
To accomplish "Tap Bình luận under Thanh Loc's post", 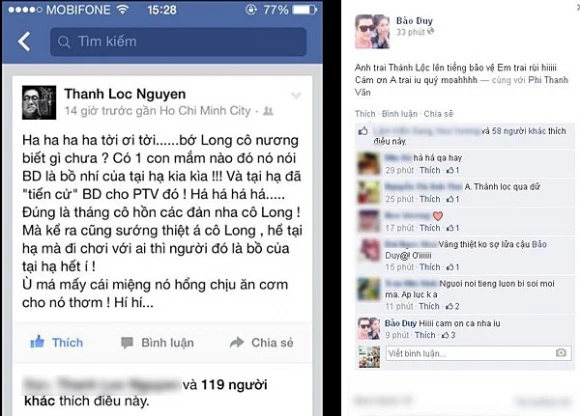I will [x=157, y=343].
